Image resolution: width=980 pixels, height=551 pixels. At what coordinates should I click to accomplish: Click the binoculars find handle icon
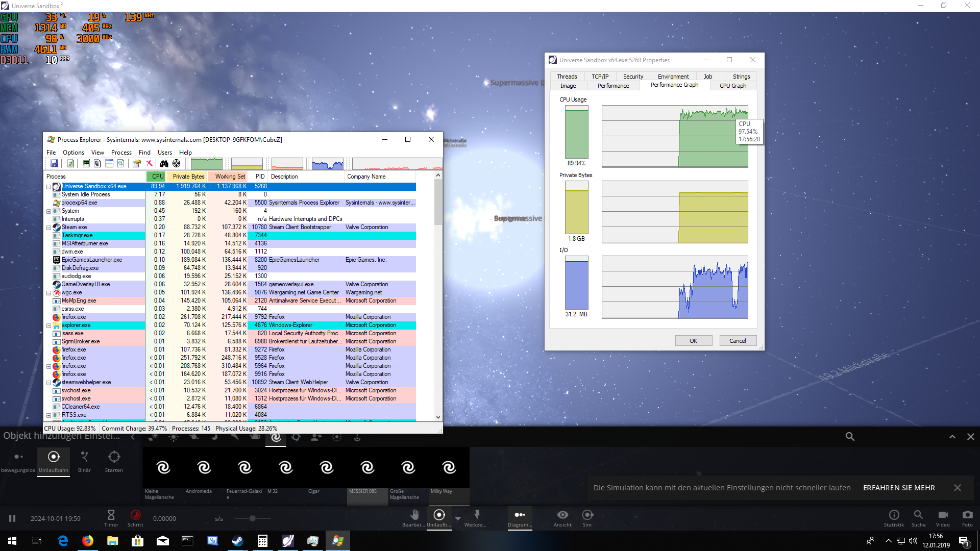pyautogui.click(x=164, y=163)
